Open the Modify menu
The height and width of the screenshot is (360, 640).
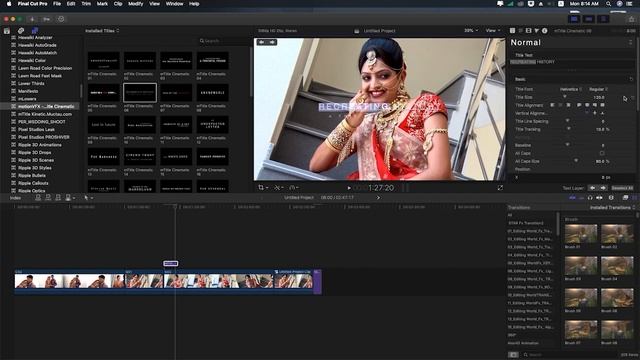click(x=136, y=4)
